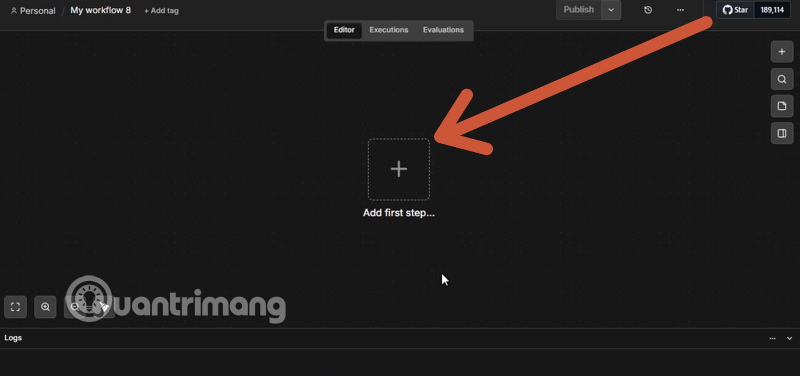Click the 189,114 star count
800x376 pixels.
(x=772, y=10)
